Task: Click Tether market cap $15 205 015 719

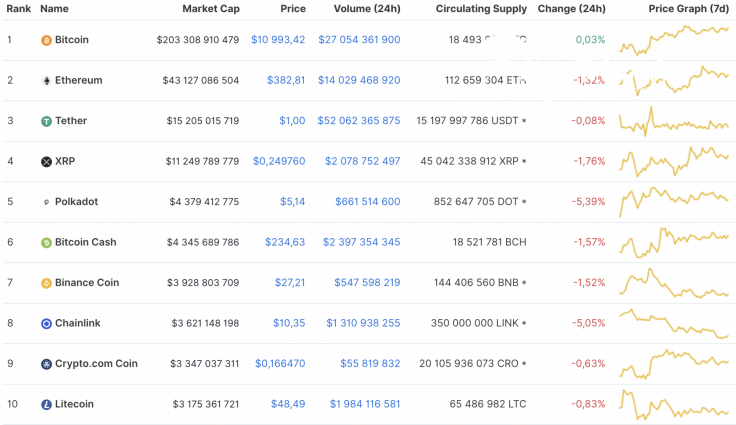Action: point(203,121)
